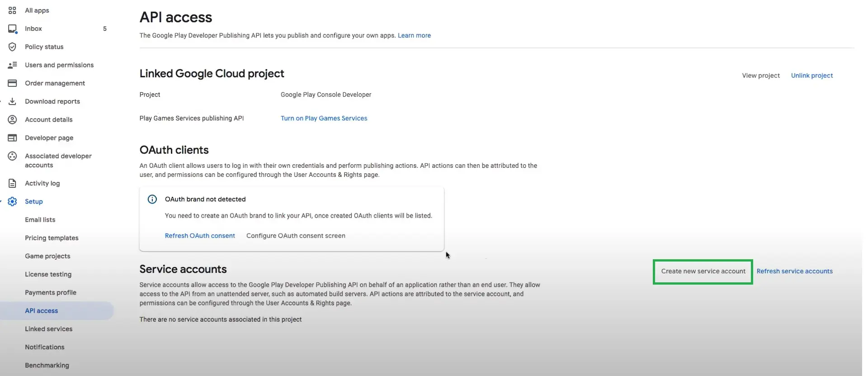The height and width of the screenshot is (376, 868).
Task: Select Associated developer accounts
Action: (58, 161)
